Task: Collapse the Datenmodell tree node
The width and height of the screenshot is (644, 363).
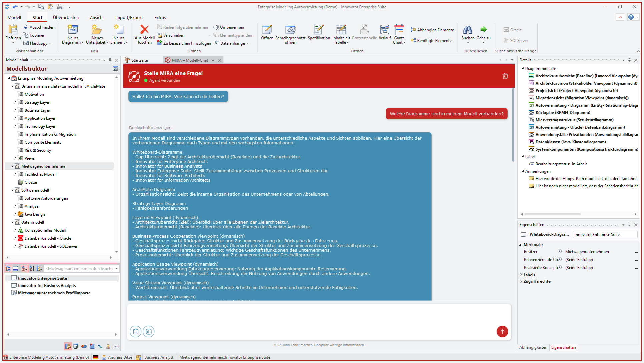Action: (12, 222)
